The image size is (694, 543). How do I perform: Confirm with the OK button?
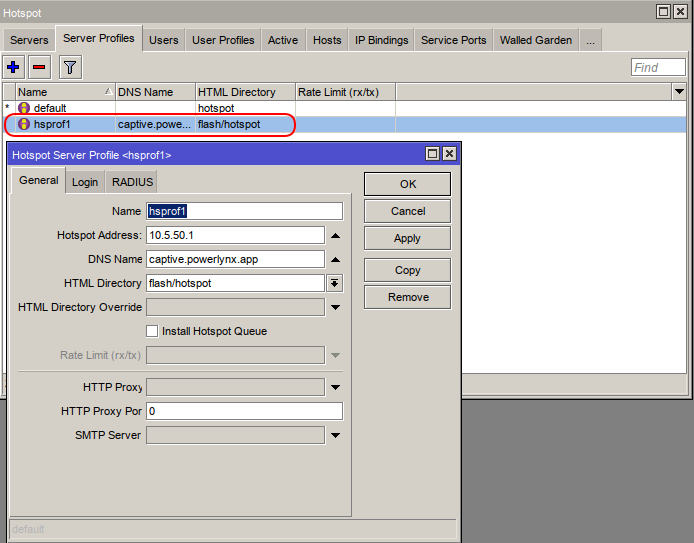pos(408,184)
